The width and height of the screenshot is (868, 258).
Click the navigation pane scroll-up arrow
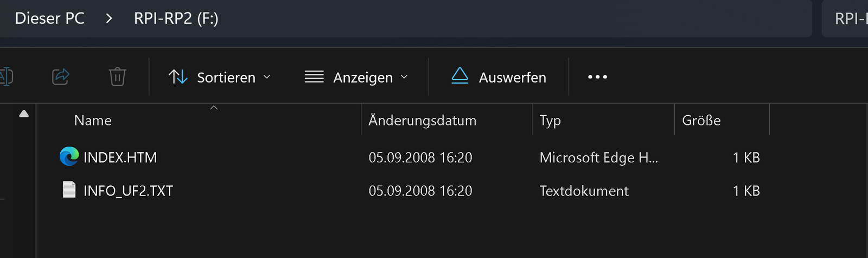[x=24, y=114]
